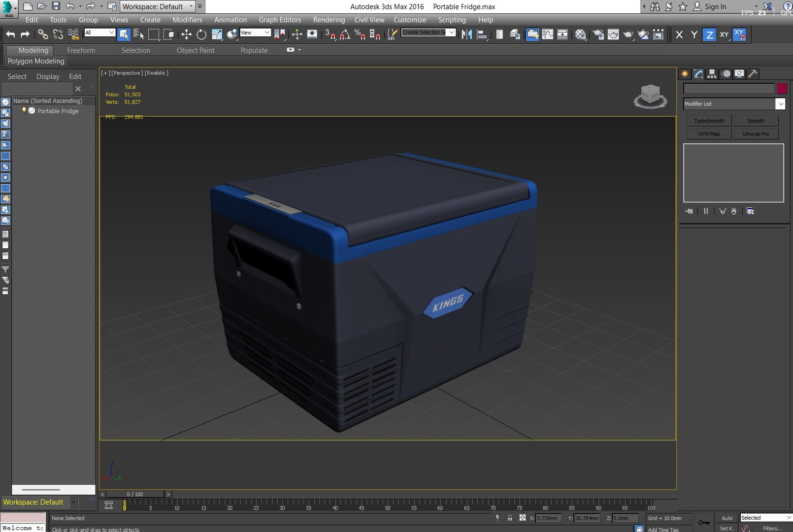The image size is (793, 532).
Task: Restrict to Y axis constraint
Action: (x=694, y=34)
